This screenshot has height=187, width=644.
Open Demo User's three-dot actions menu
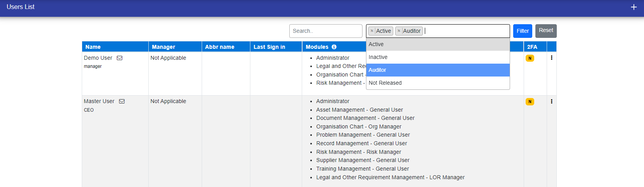[x=551, y=58]
